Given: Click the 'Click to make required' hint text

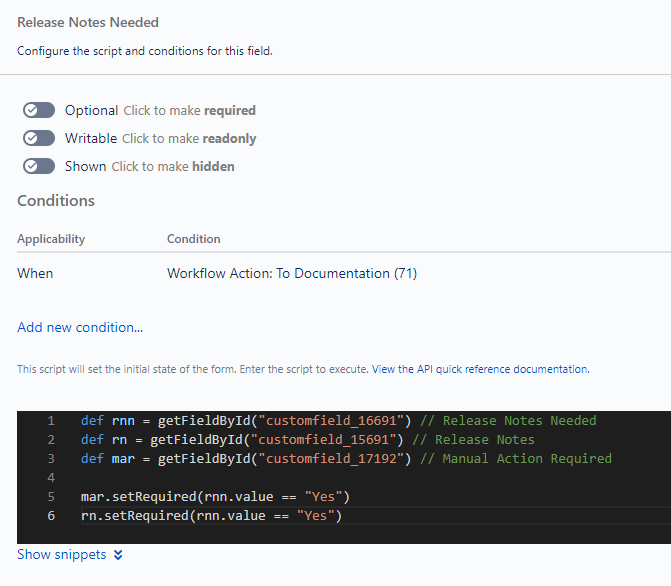Looking at the screenshot, I should click(x=190, y=110).
